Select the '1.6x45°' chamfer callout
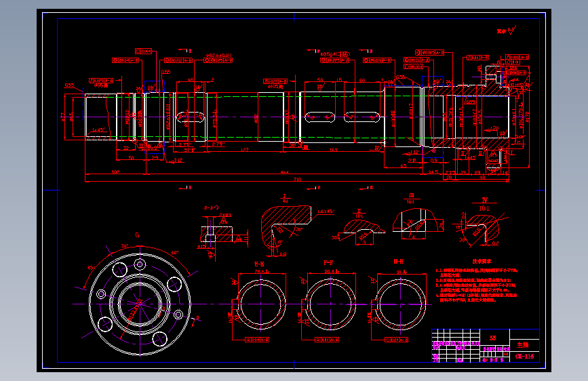Viewport: 588px width, 381px height. (326, 212)
